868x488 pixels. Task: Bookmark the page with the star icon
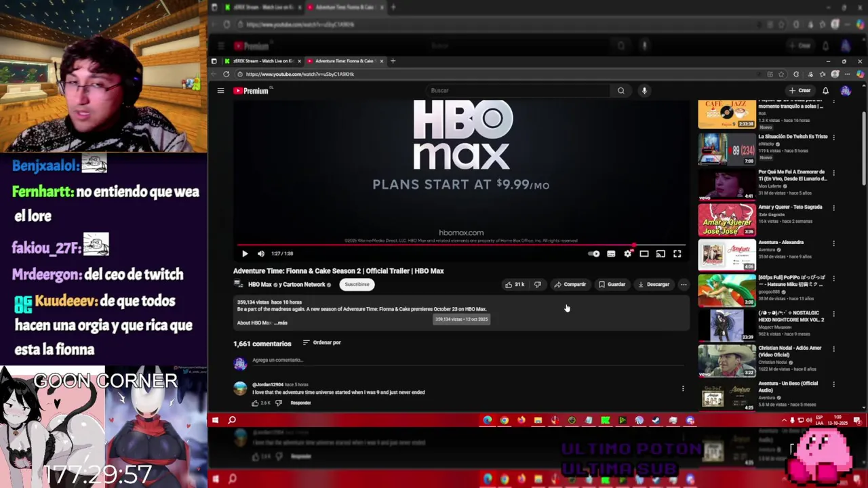click(x=782, y=74)
